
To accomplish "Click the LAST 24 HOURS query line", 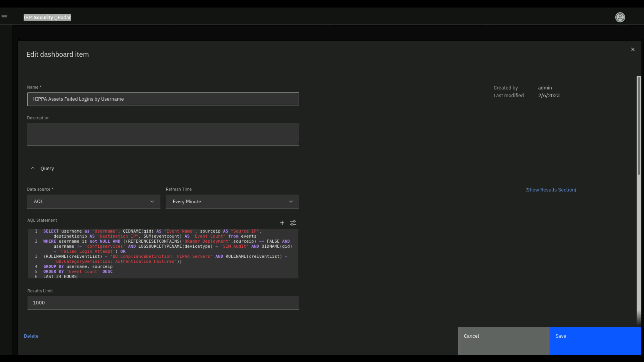I will coord(60,276).
